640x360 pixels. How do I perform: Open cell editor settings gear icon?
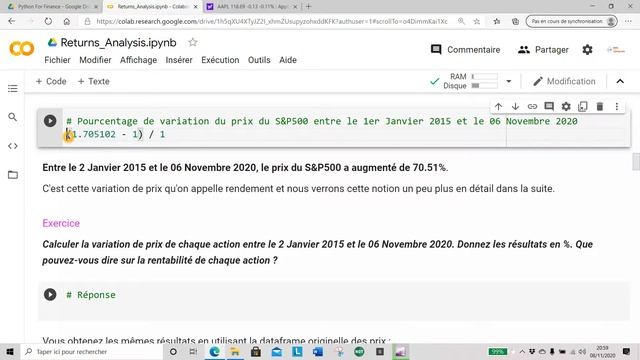[x=566, y=107]
